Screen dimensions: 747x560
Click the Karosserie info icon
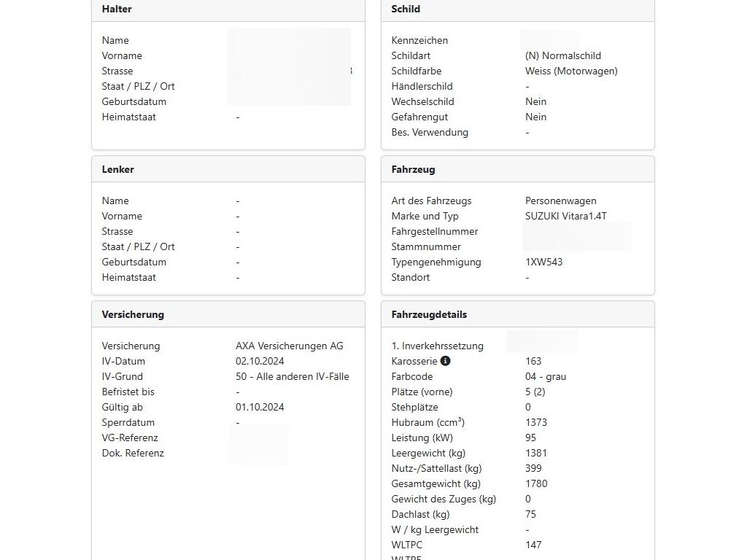[446, 361]
